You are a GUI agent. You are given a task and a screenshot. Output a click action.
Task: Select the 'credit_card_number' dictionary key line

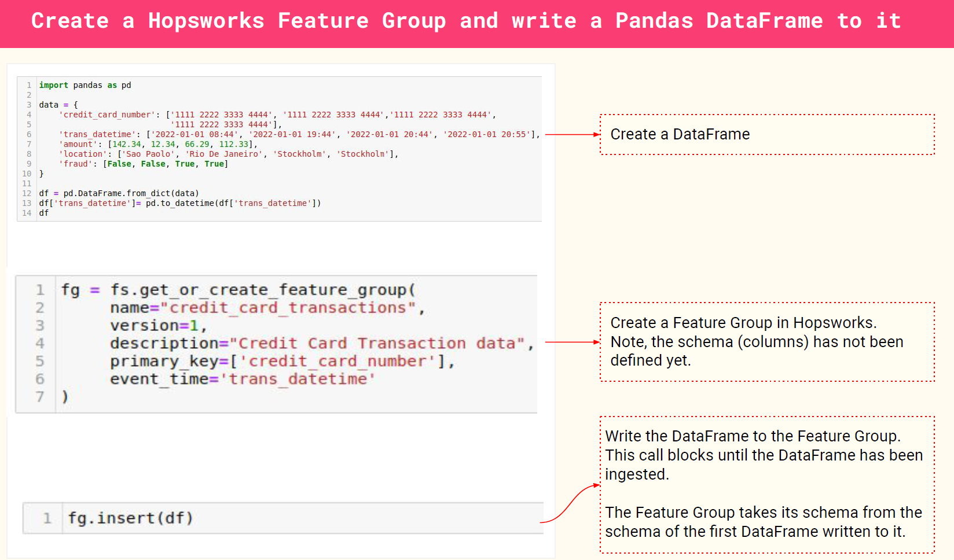point(277,115)
